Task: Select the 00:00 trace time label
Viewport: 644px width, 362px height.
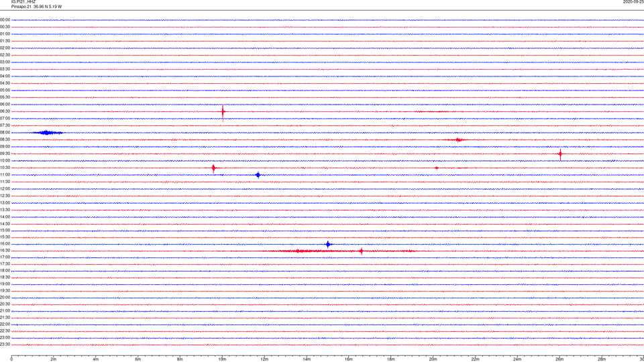Action: tap(5, 19)
